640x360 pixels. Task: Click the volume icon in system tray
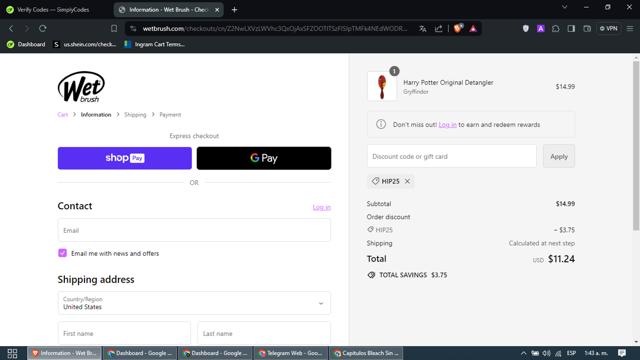click(x=547, y=353)
